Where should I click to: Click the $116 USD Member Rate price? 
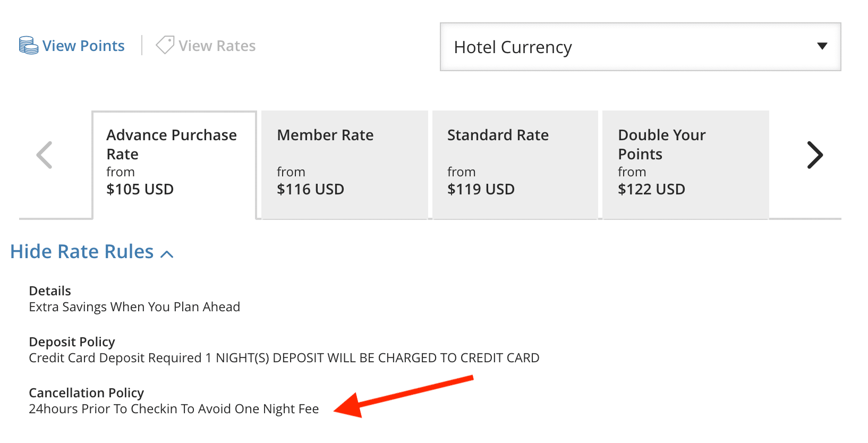click(x=311, y=189)
